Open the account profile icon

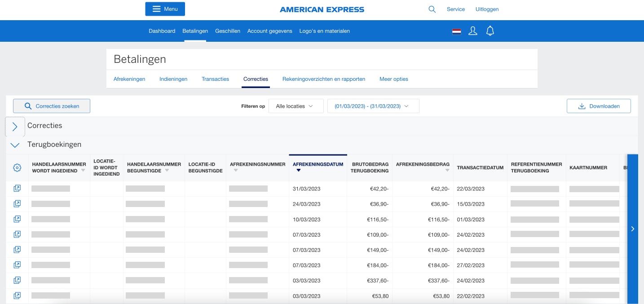(472, 31)
